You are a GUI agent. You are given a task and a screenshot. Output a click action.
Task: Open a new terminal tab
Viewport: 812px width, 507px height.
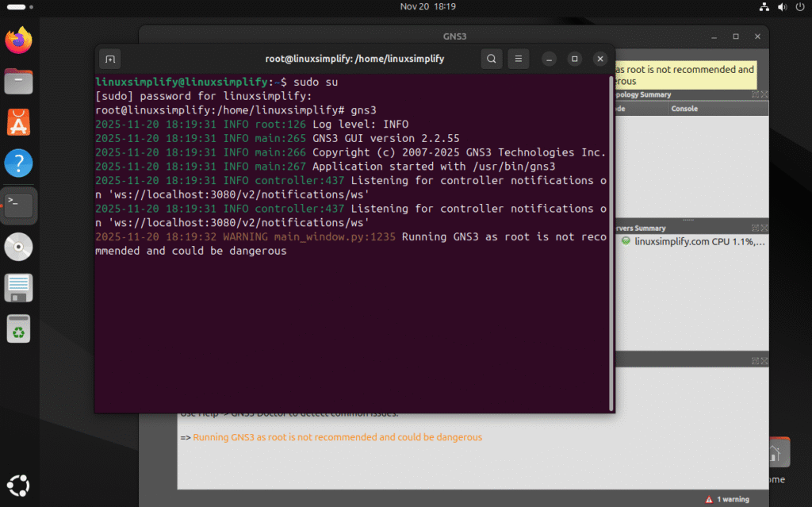109,59
